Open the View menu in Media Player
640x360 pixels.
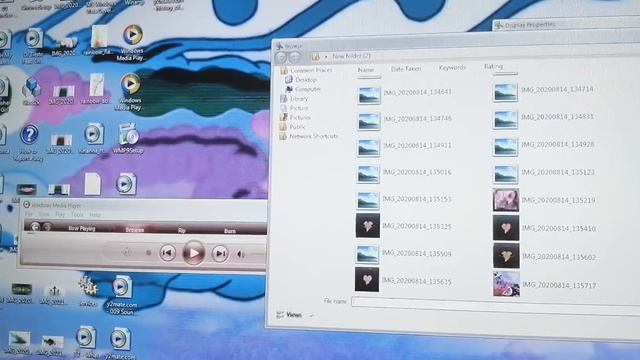coord(44,214)
